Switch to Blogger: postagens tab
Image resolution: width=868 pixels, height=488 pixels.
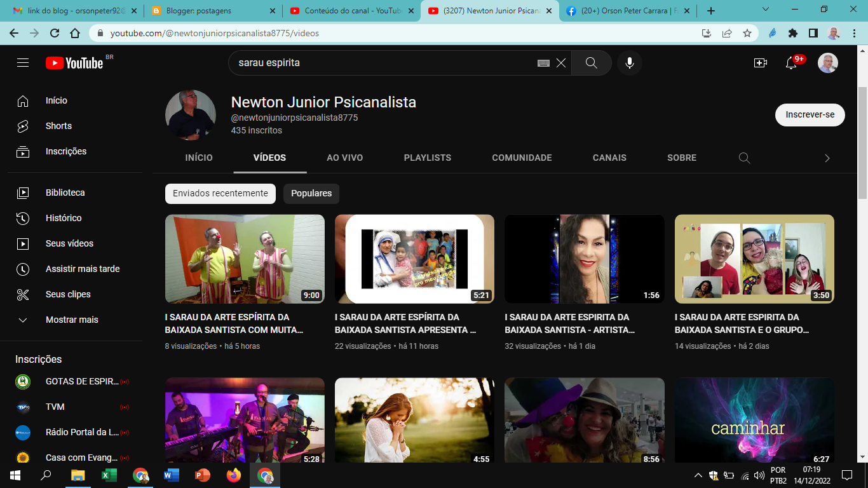(214, 11)
